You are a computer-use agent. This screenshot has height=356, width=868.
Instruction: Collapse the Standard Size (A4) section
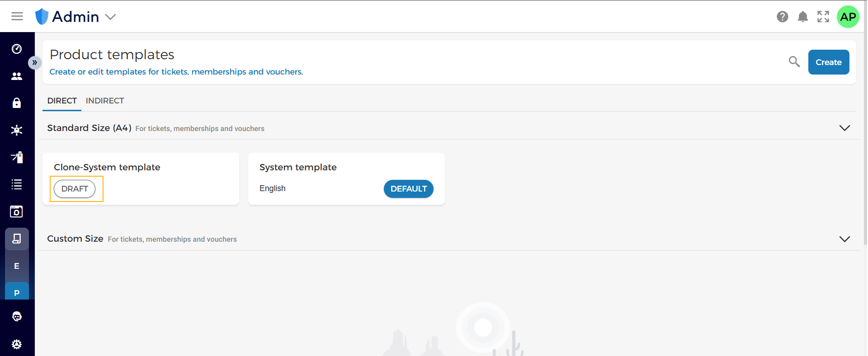coord(844,128)
